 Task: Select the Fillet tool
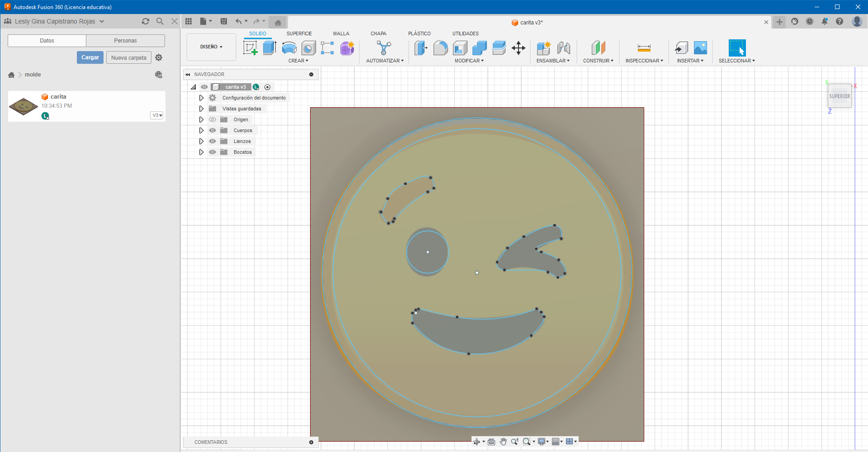pos(440,48)
